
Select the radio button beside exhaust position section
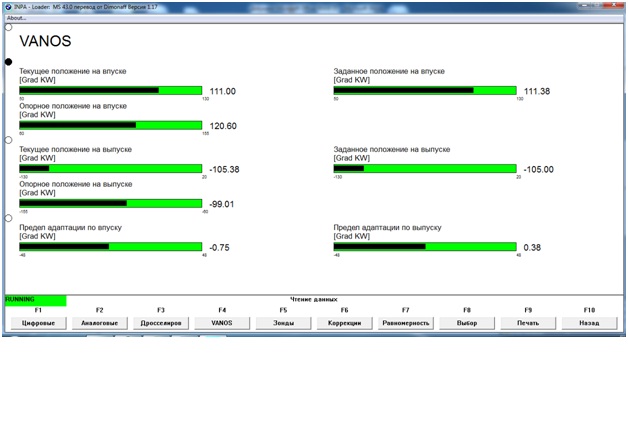[8, 140]
